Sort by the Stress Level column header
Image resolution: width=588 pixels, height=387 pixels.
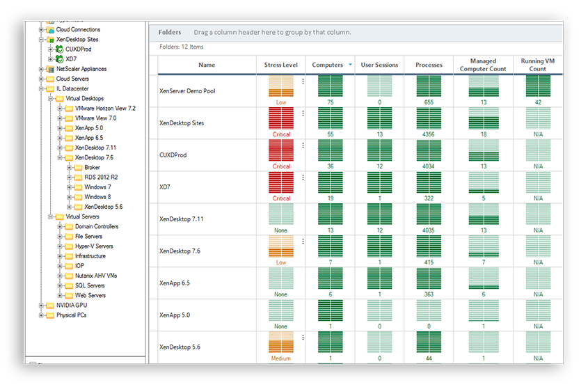[281, 65]
